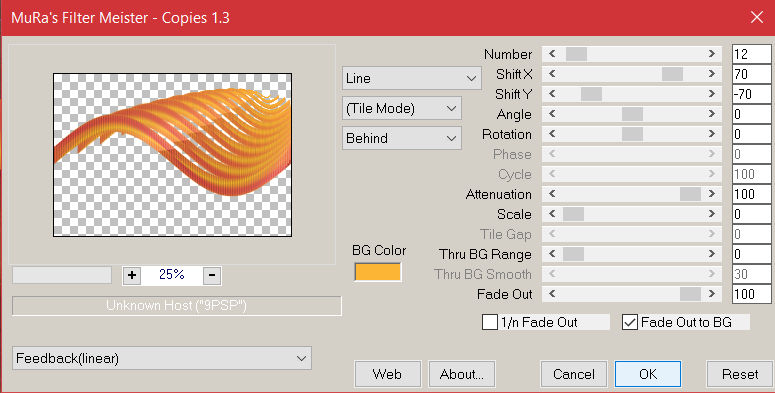Click right arrow of Attenuation slider
This screenshot has height=393, width=775.
point(712,194)
